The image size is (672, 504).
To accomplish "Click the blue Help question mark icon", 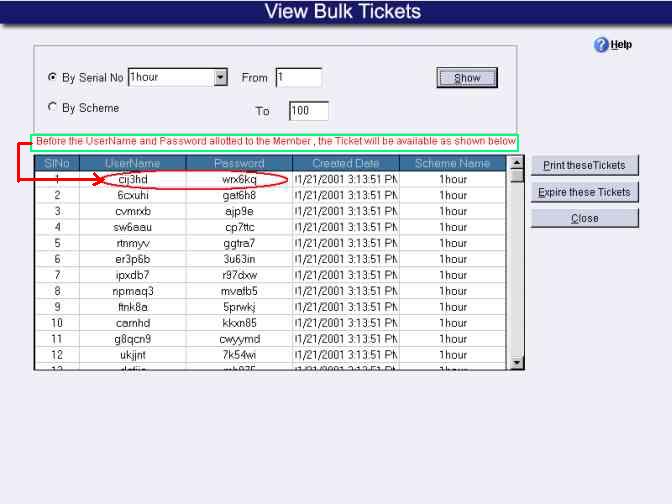I will pos(601,45).
